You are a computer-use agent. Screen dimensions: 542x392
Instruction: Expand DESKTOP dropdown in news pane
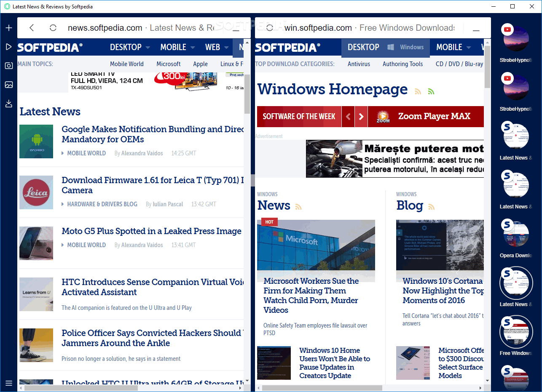click(148, 48)
